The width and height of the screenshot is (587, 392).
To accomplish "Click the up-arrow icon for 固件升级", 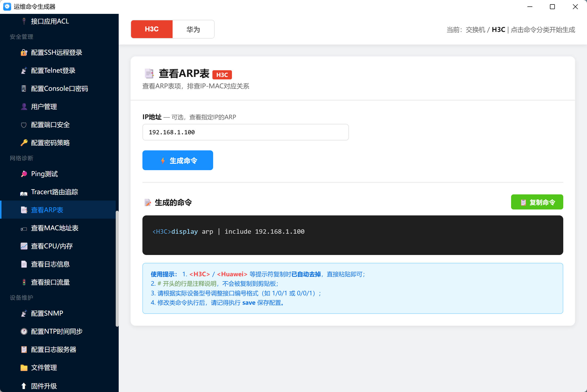I will point(24,386).
